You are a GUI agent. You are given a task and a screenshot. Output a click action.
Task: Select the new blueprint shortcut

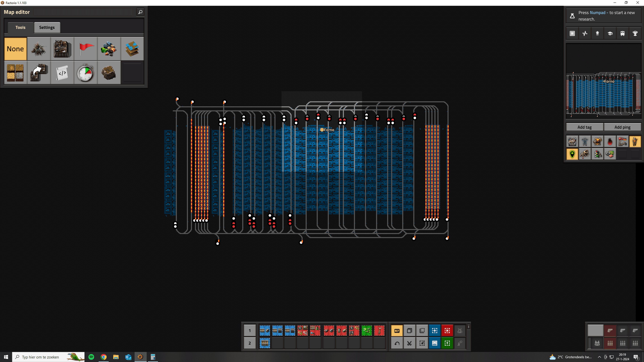[x=435, y=330]
